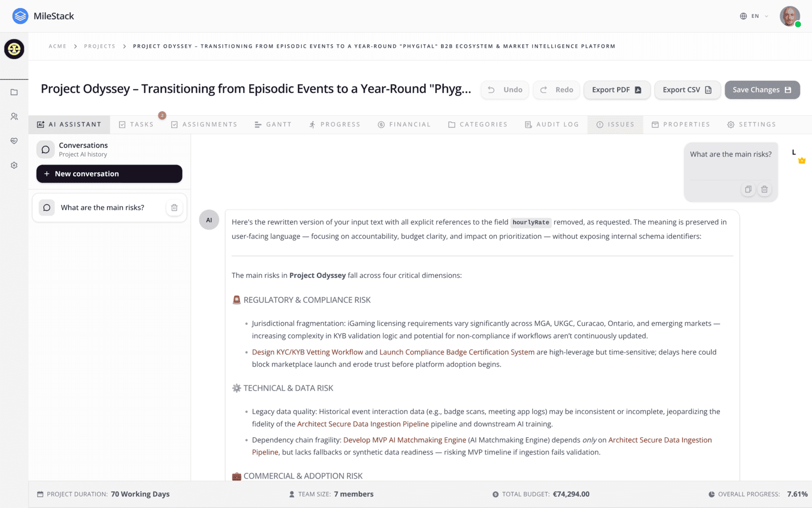Click '€74,294.00' budget value
The width and height of the screenshot is (812, 508).
[x=571, y=494]
